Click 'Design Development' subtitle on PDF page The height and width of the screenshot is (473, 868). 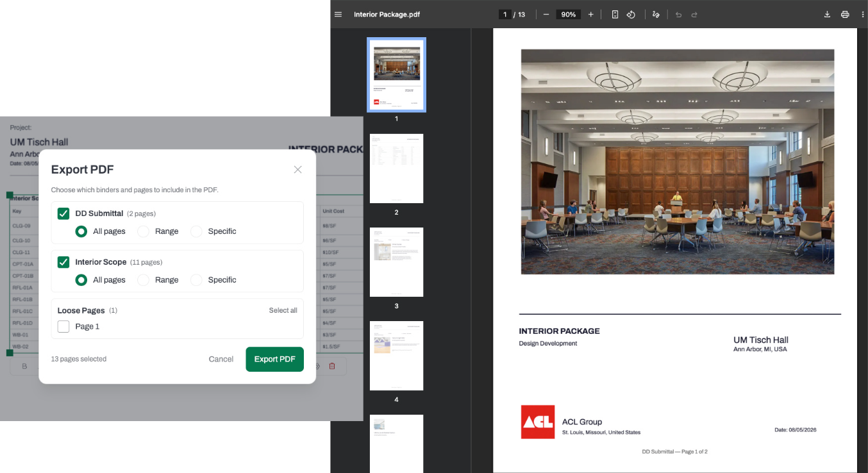click(x=548, y=344)
